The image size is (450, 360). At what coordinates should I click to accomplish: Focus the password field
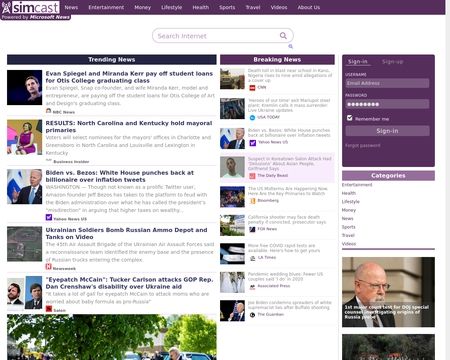(387, 104)
